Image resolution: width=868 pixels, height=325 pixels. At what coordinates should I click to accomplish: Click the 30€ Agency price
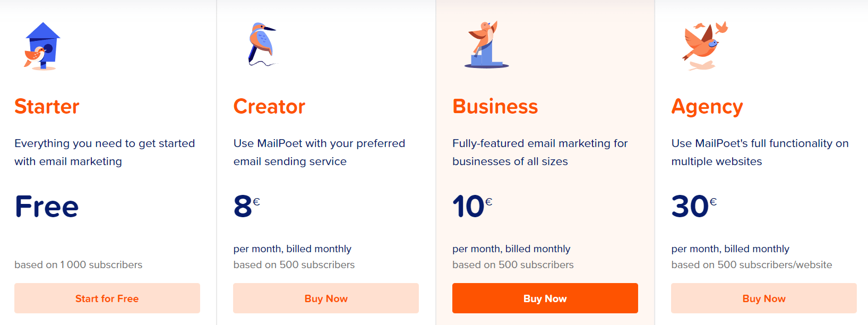tap(694, 206)
